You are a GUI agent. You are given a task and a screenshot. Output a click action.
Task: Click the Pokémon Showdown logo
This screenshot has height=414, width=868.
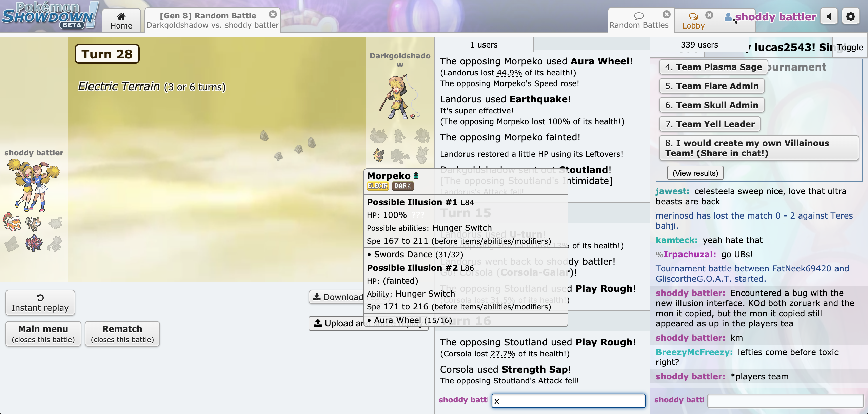tap(50, 16)
